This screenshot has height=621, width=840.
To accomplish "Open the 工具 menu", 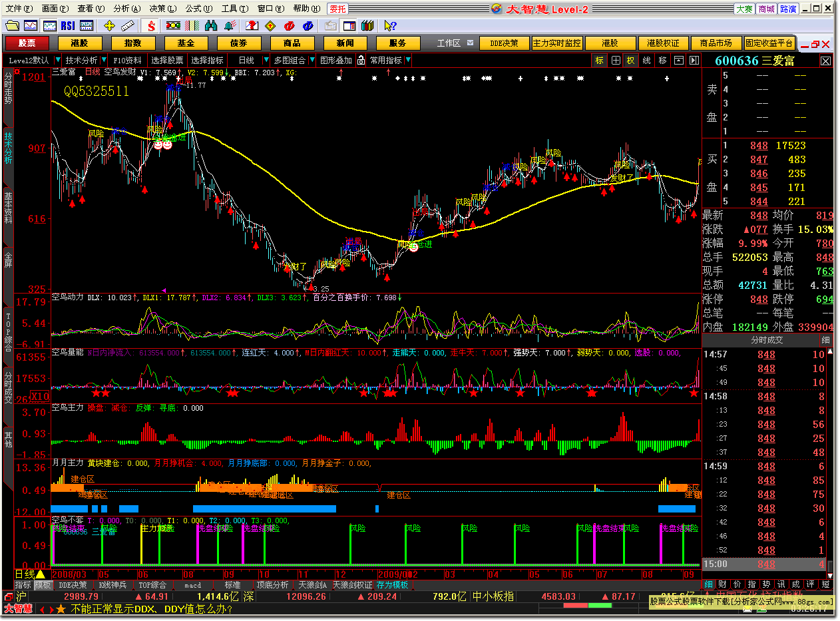I will point(234,9).
